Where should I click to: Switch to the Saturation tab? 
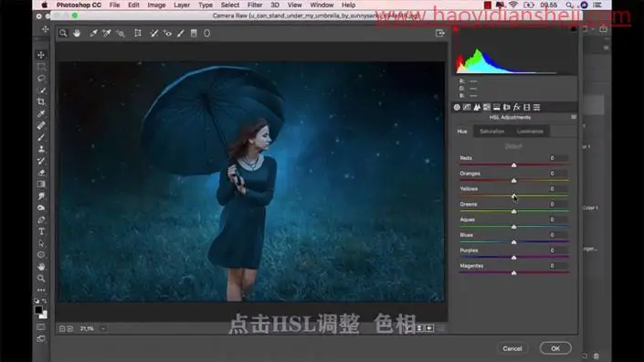491,132
